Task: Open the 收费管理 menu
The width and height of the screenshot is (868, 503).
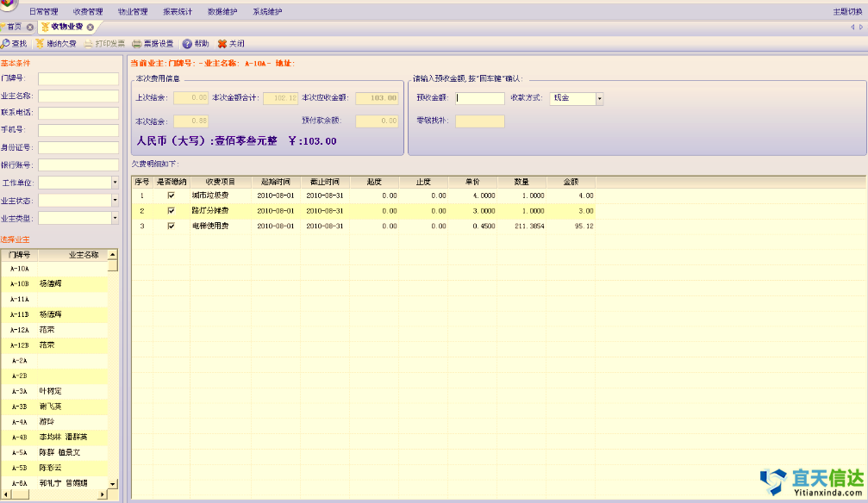Action: click(87, 12)
